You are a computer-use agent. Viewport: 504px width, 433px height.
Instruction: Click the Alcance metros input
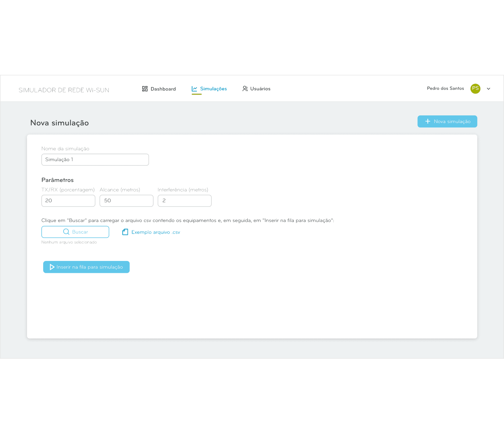[x=126, y=201]
